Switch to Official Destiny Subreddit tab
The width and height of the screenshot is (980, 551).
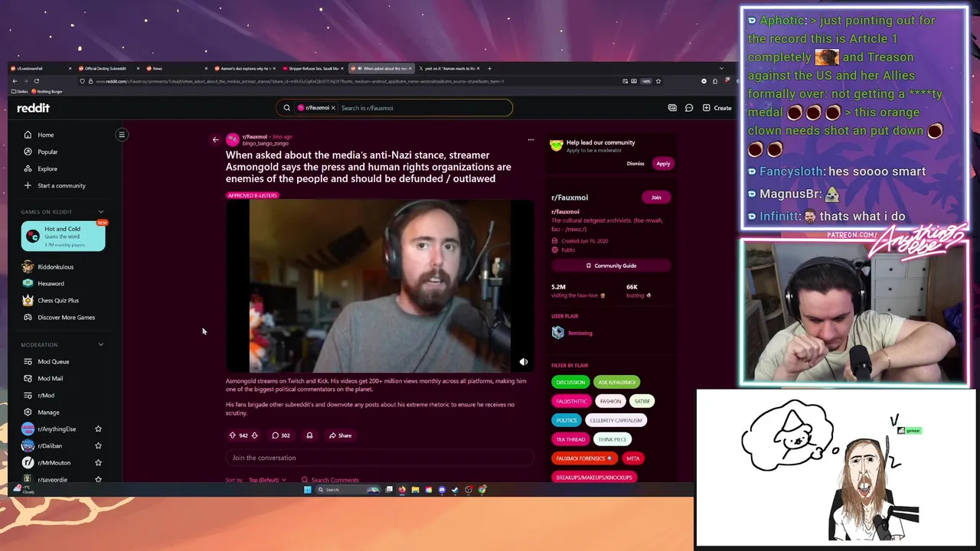[109, 69]
